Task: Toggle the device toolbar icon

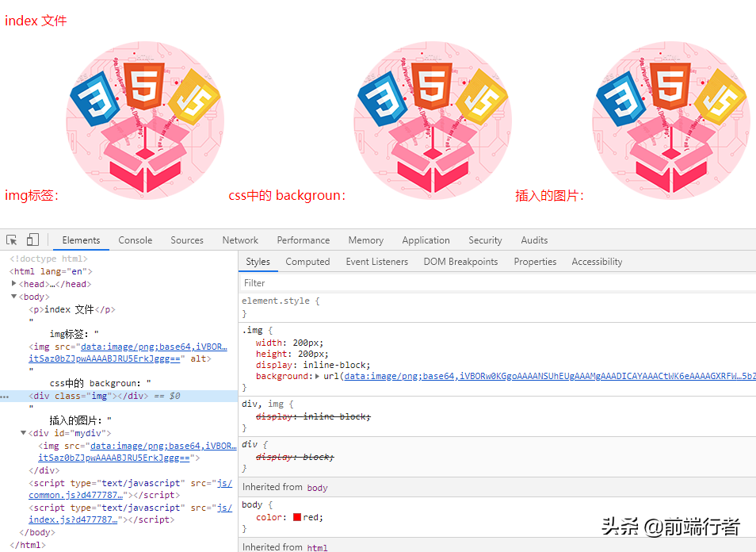Action: [32, 240]
